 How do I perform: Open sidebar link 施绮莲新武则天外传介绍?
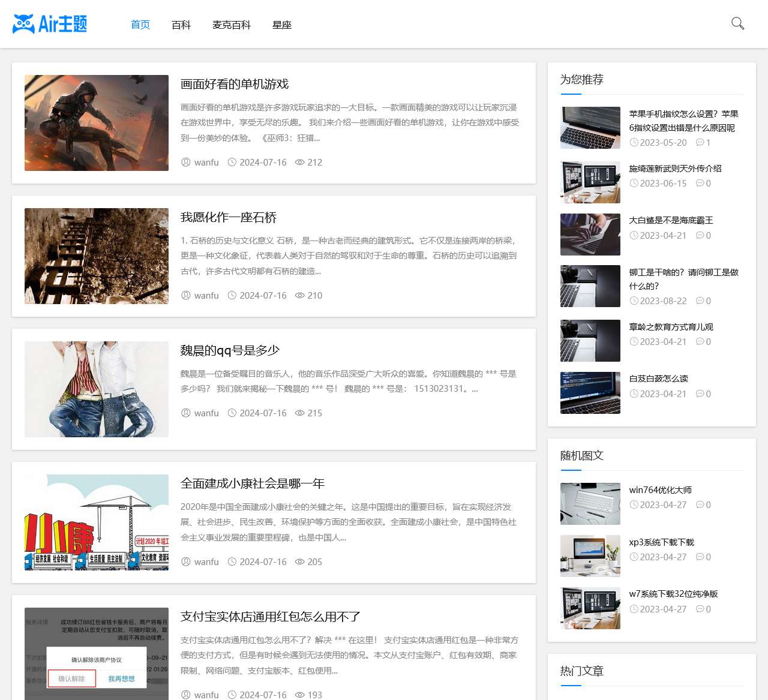point(675,169)
